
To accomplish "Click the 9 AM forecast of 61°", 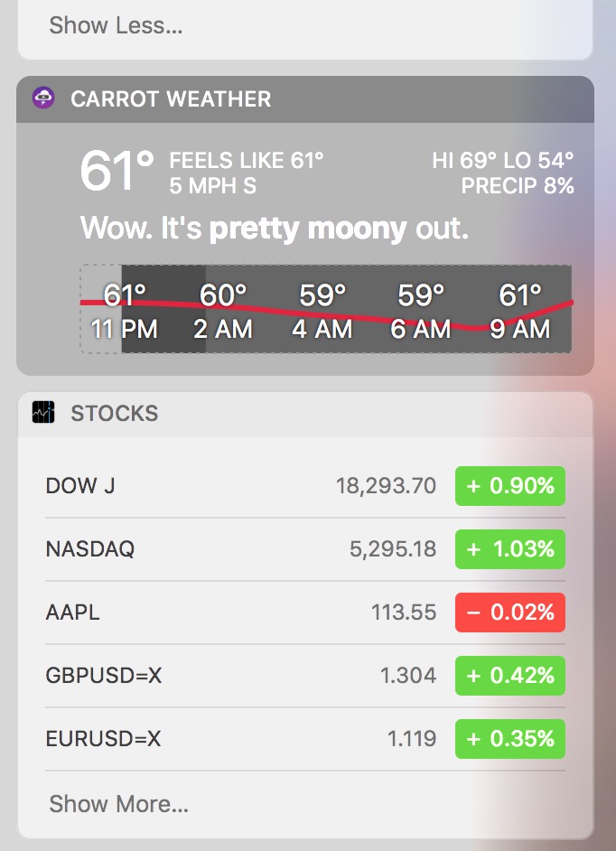I will (520, 312).
